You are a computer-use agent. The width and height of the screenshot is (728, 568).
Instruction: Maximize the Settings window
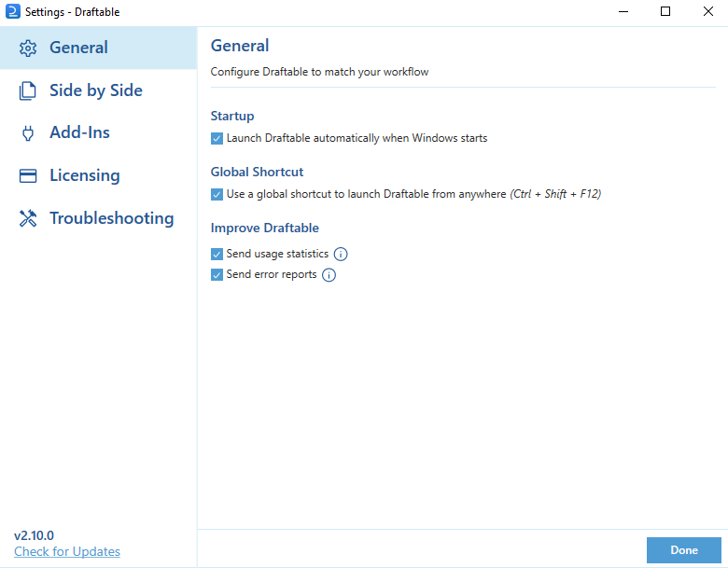[x=665, y=11]
